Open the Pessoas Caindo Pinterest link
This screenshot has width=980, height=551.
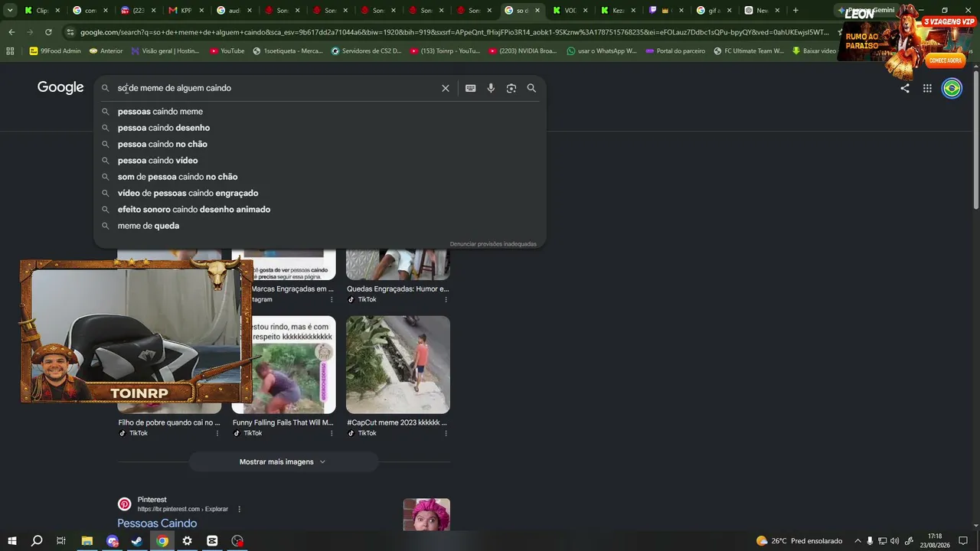click(x=157, y=523)
